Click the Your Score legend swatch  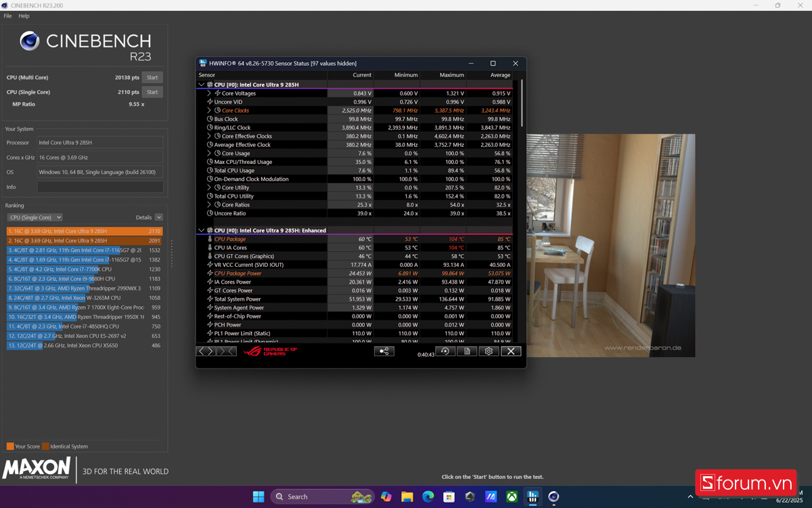pos(10,446)
